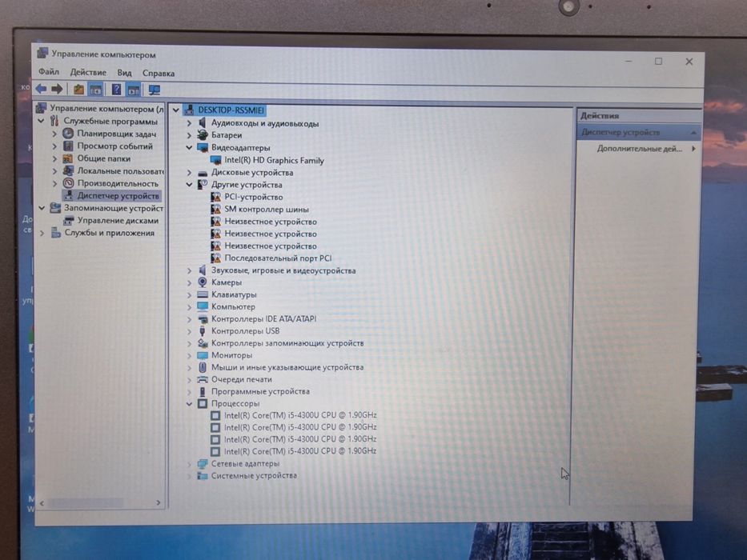Screen dimensions: 747x560
Task: Expand Аудиовходы и аудиовыходы category
Action: 189,123
